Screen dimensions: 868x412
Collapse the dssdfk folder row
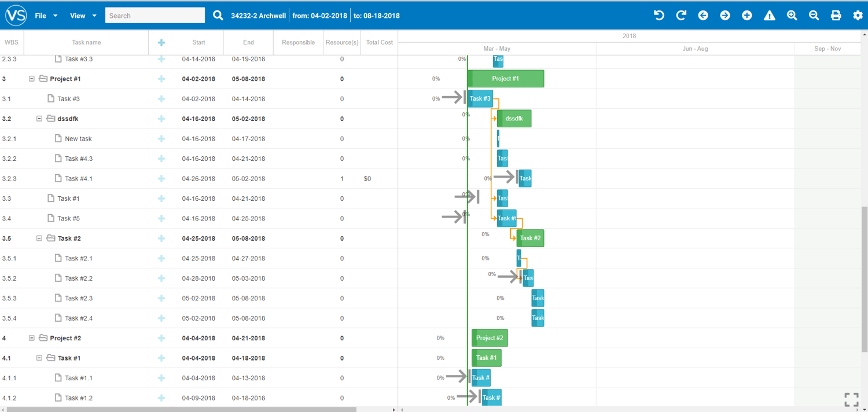coord(39,119)
